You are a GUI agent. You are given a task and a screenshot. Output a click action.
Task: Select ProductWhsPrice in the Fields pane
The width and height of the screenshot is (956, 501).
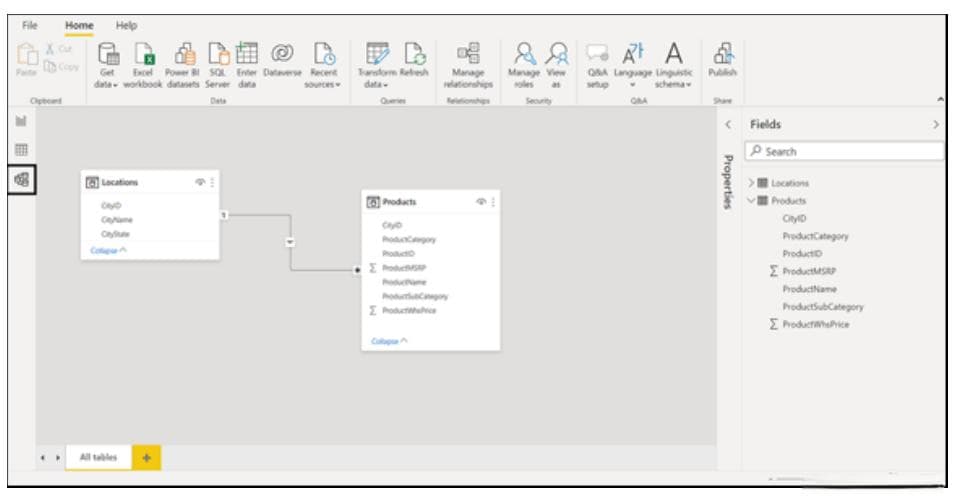816,324
